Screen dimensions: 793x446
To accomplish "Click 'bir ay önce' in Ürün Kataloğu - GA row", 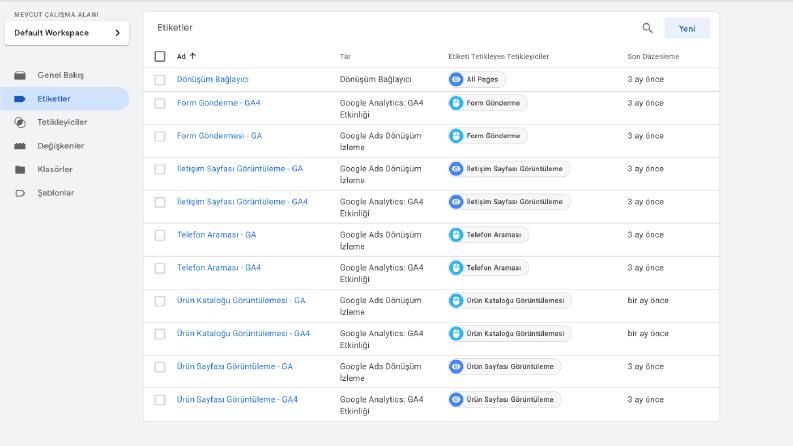I will (x=648, y=300).
